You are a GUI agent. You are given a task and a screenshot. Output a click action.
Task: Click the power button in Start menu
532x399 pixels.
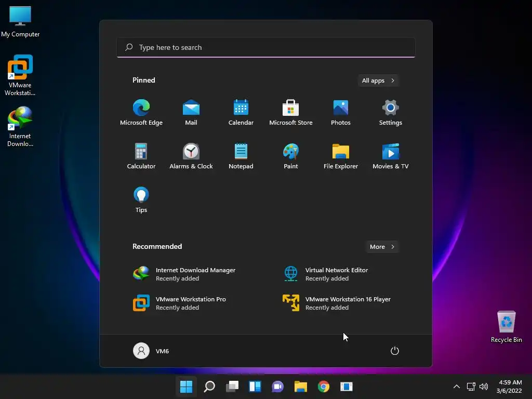(x=395, y=351)
